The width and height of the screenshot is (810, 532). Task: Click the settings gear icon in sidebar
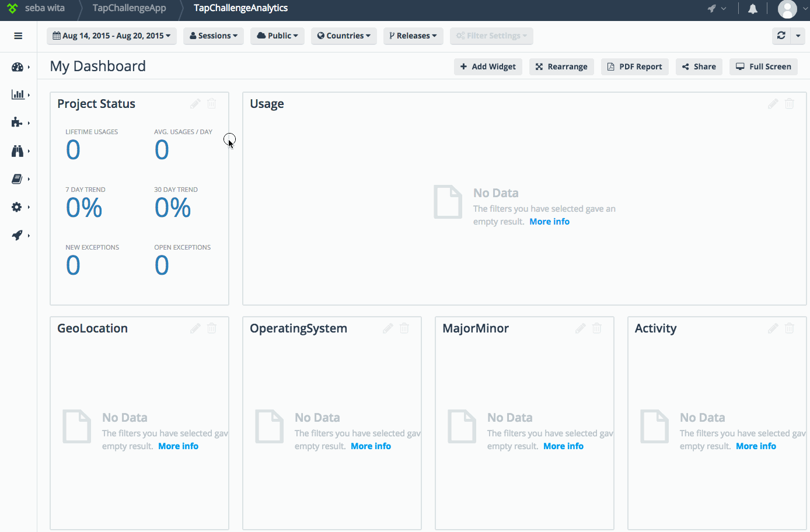17,206
